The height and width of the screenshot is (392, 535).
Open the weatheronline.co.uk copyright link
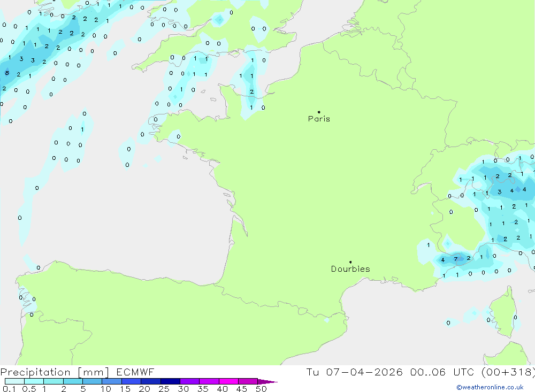coord(490,387)
